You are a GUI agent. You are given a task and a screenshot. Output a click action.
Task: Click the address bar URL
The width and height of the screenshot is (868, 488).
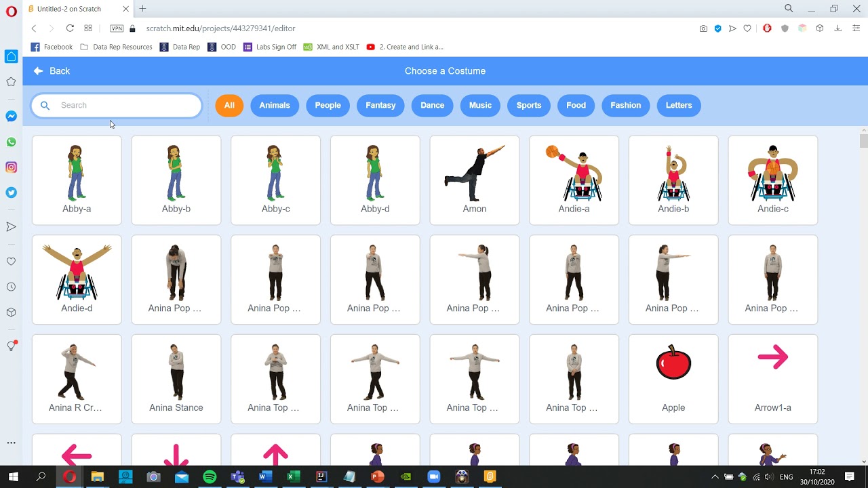pyautogui.click(x=220, y=28)
